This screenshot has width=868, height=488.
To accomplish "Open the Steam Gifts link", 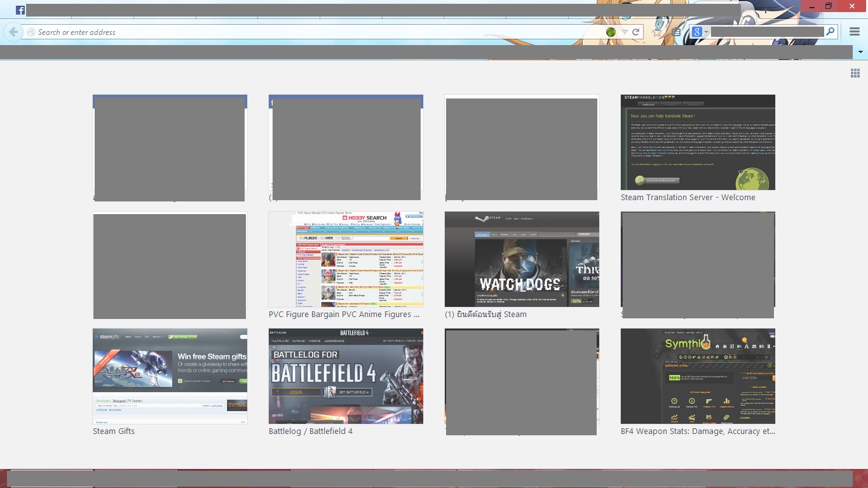I will [170, 376].
